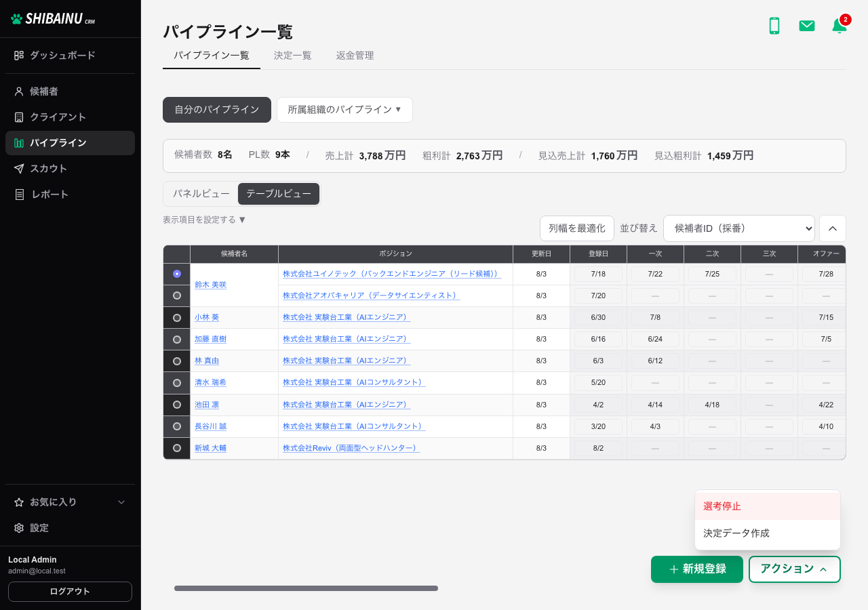
Task: Switch to 決定一覧 tab
Action: coord(293,56)
